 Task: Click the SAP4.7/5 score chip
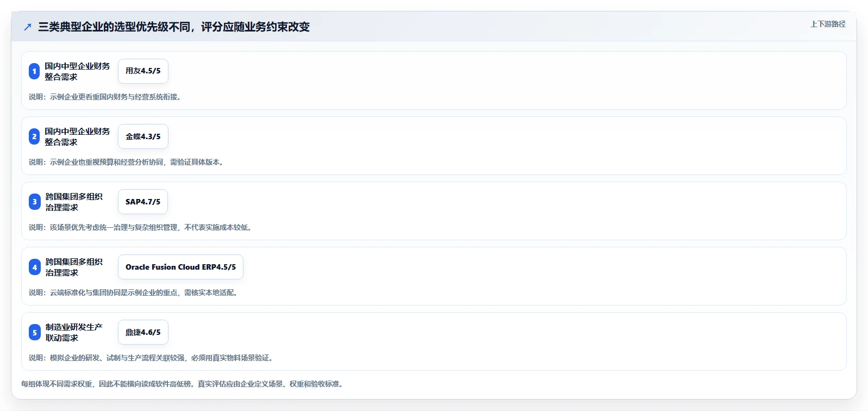143,202
